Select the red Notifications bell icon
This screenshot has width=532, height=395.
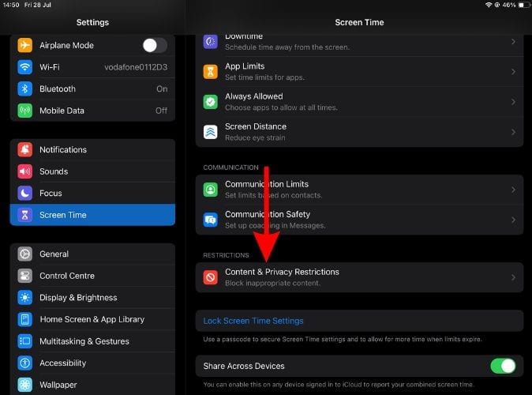pyautogui.click(x=25, y=149)
